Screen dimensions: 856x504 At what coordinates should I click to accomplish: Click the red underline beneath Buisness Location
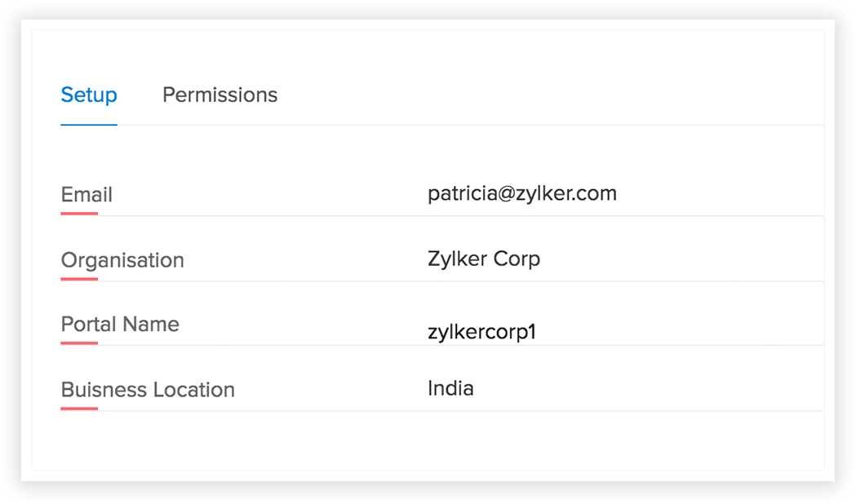79,409
